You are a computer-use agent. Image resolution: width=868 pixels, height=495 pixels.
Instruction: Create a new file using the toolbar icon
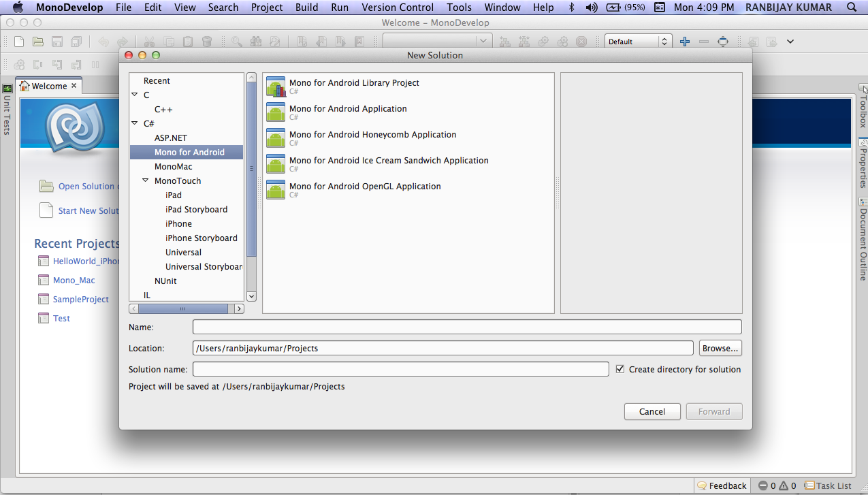(x=19, y=41)
